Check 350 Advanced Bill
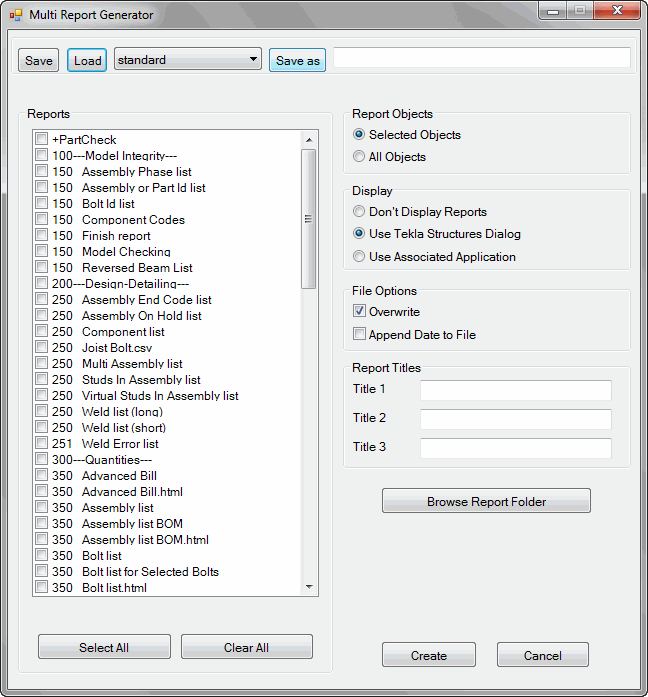 [41, 475]
